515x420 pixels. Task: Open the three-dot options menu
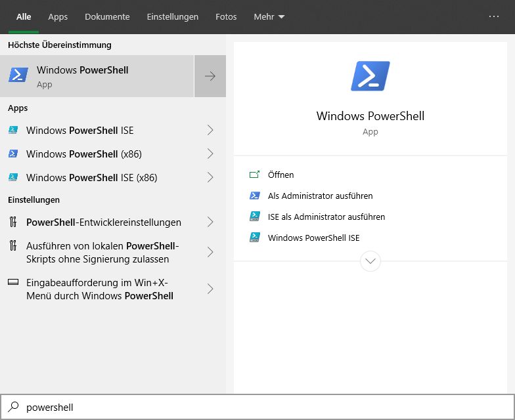pos(494,17)
